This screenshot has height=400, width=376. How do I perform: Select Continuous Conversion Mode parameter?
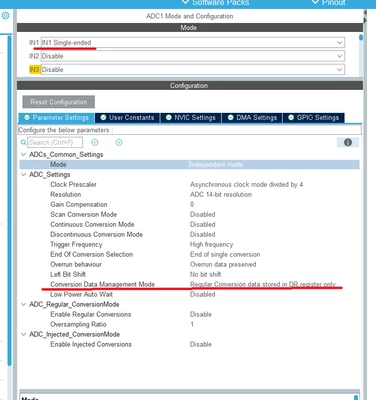point(92,225)
